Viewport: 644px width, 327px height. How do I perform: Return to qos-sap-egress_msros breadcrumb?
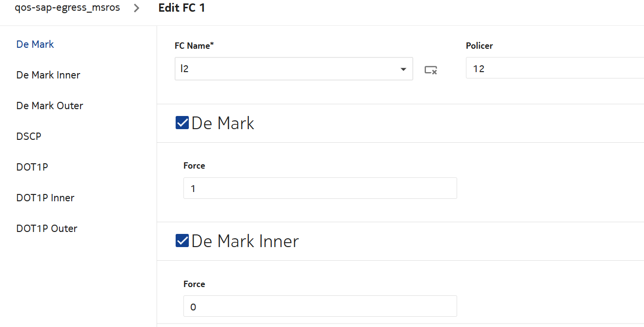(x=67, y=8)
